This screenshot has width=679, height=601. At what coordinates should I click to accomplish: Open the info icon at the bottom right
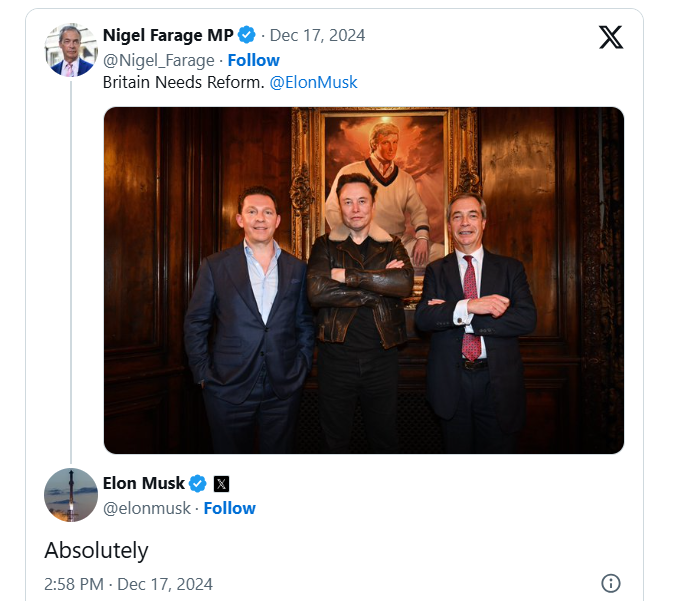611,583
